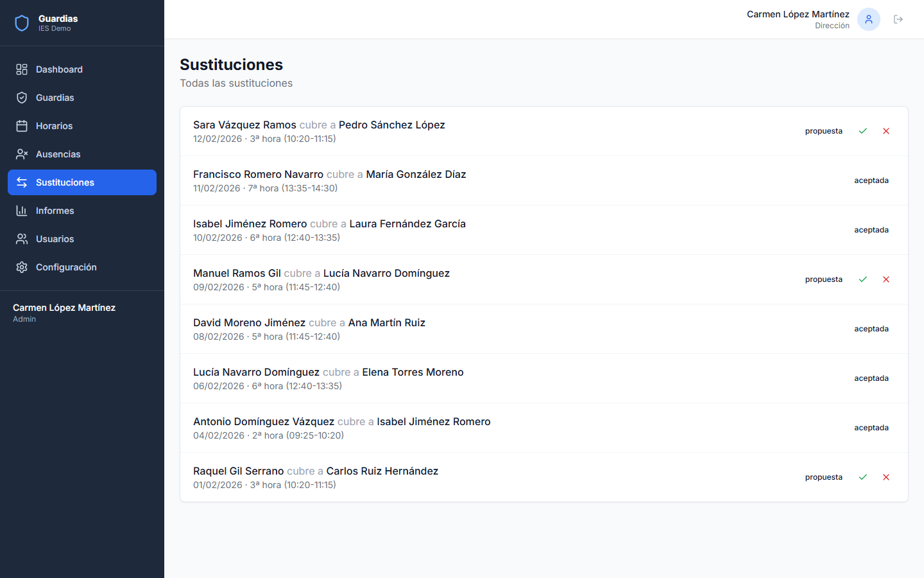924x578 pixels.
Task: Go to Usuarios management page
Action: 55,239
